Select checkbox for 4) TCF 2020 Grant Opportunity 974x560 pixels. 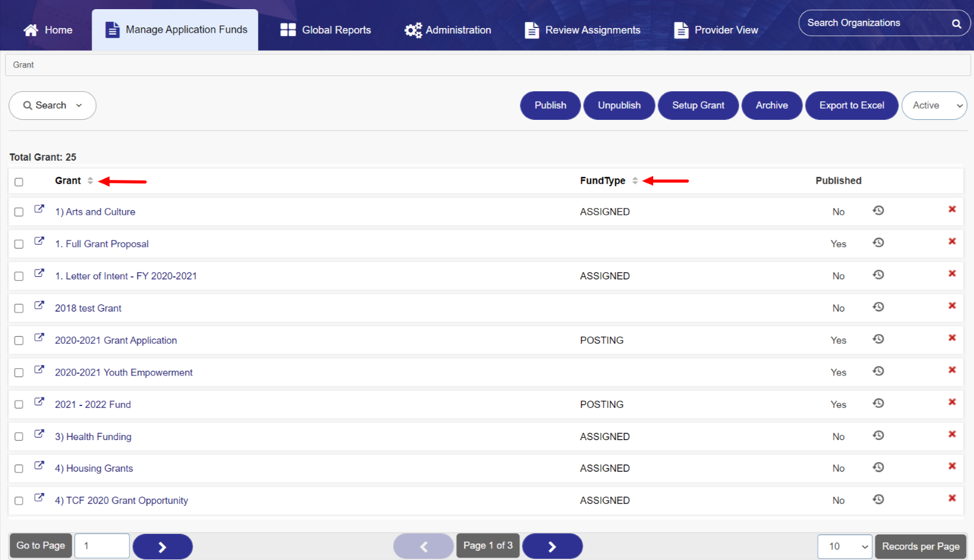pyautogui.click(x=19, y=501)
